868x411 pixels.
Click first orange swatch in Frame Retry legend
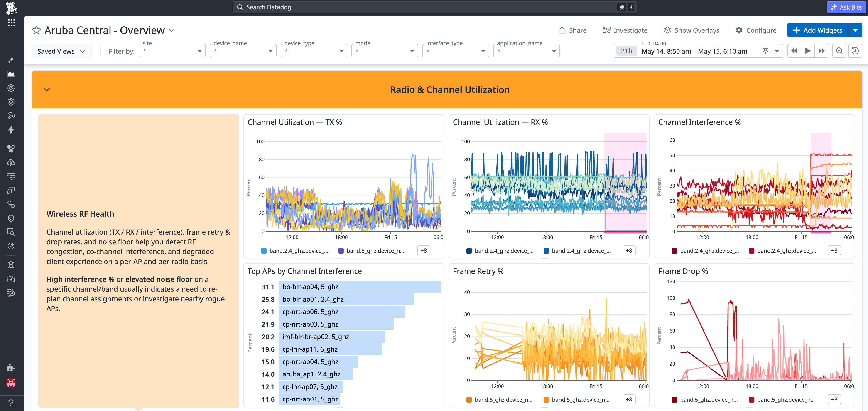[469, 400]
